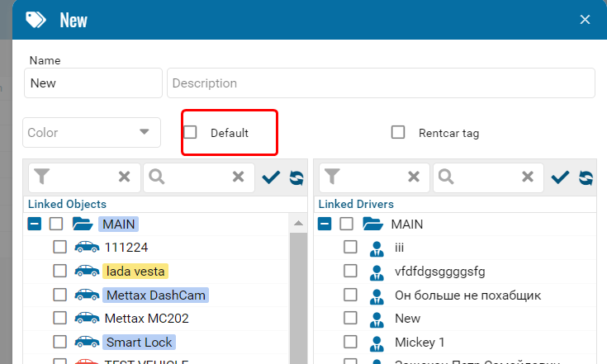Click the filter funnel icon in Linked Drivers
This screenshot has height=364, width=607.
point(333,176)
